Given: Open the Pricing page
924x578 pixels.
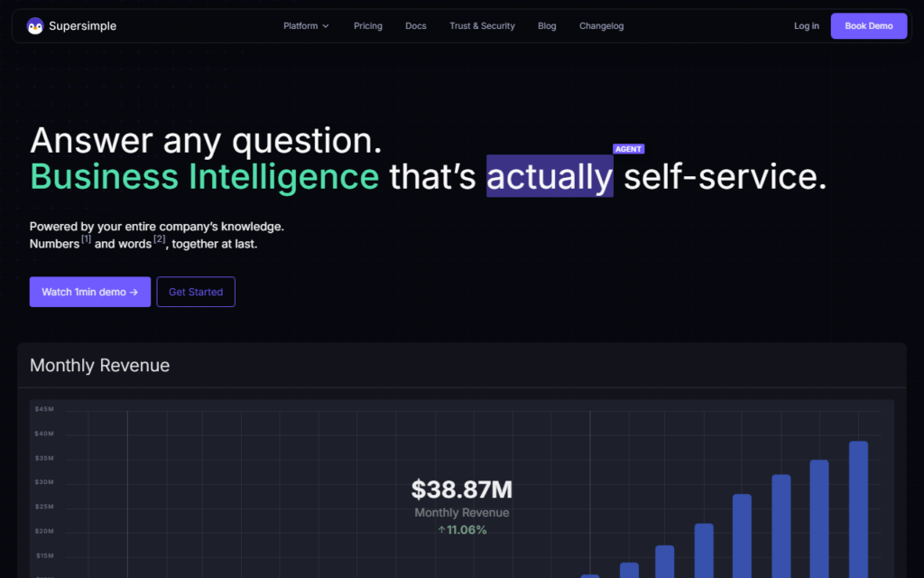Looking at the screenshot, I should point(368,26).
